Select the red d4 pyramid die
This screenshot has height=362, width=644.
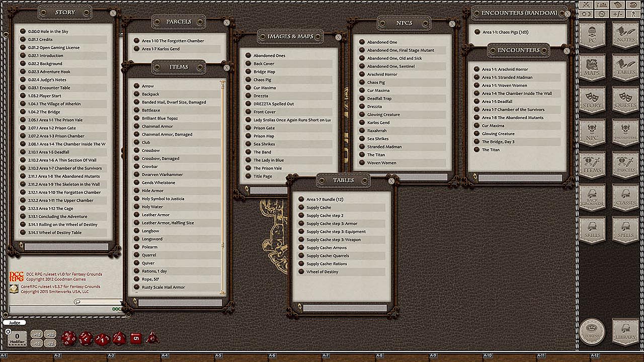pos(152,338)
